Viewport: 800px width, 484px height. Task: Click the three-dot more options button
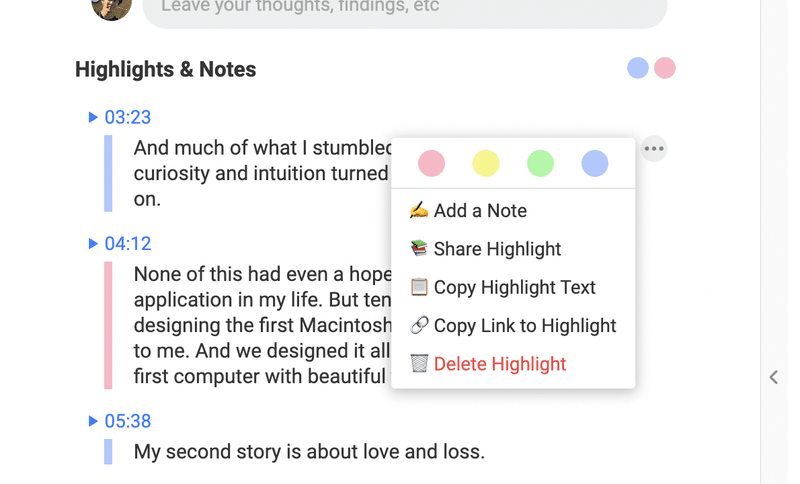click(x=654, y=148)
